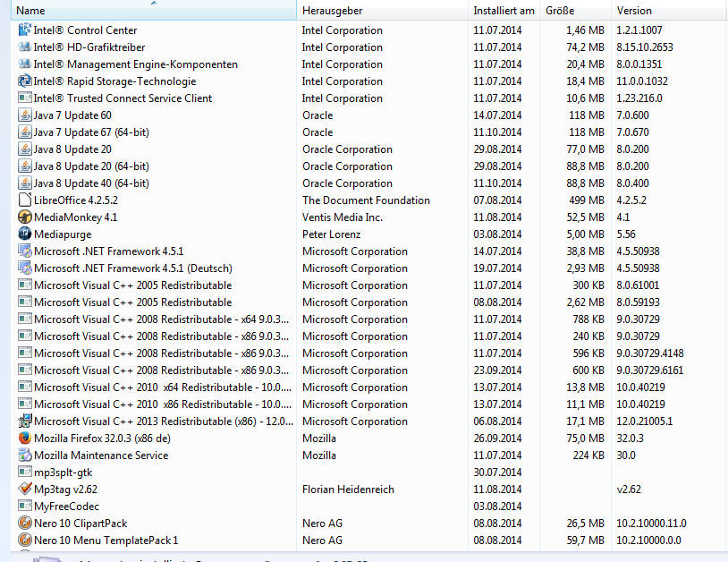Image resolution: width=728 pixels, height=562 pixels.
Task: Click the MyFreeCodec icon
Action: pyautogui.click(x=25, y=506)
